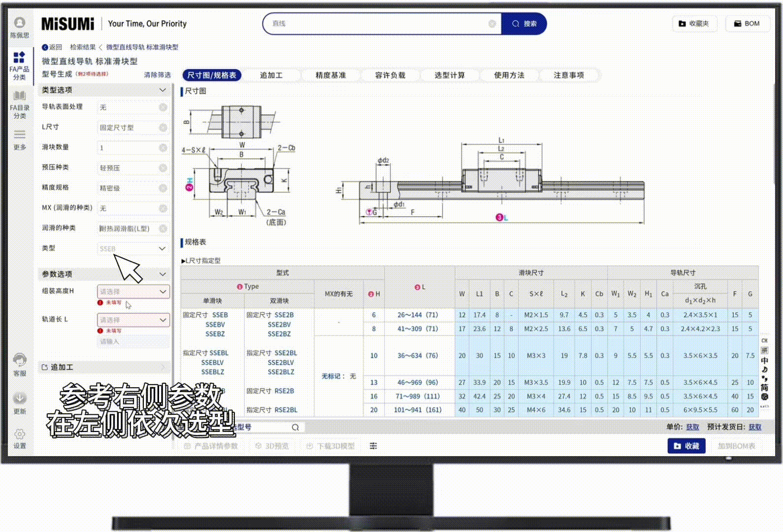The image size is (783, 532).
Task: Click 下载3D模型
Action: [x=330, y=446]
